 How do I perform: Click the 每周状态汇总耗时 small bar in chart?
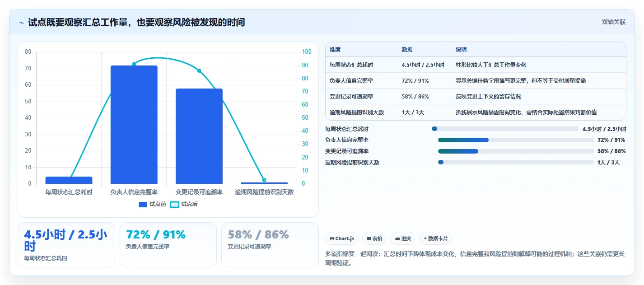pyautogui.click(x=69, y=180)
